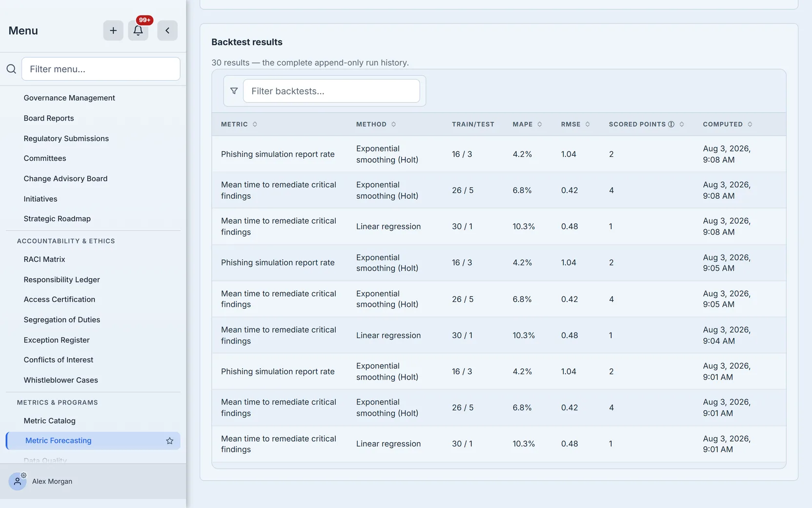Click Linear regression cell in 9:04 AM row
This screenshot has width=812, height=508.
point(388,335)
